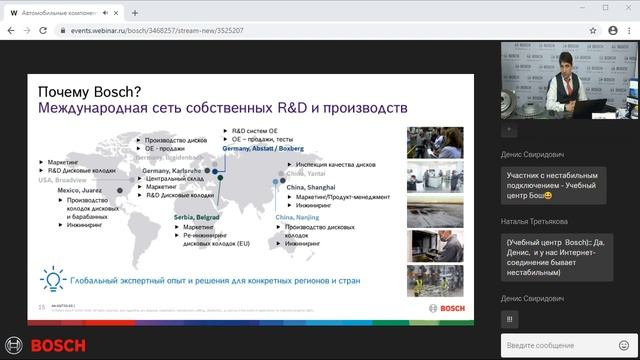Screen dimensions: 640x360
Task: Click the site lock icon in address bar
Action: point(62,31)
